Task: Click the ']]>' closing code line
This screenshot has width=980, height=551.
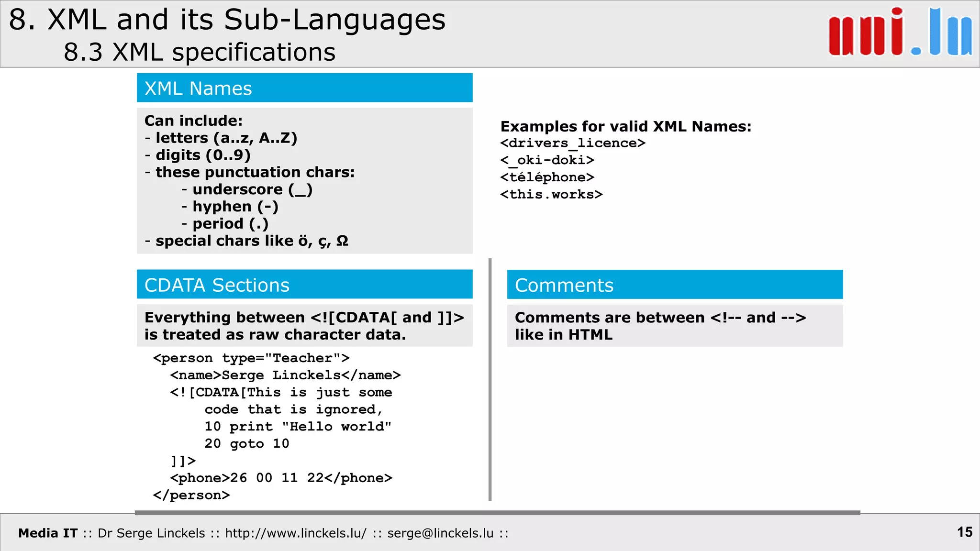Action: (x=183, y=461)
